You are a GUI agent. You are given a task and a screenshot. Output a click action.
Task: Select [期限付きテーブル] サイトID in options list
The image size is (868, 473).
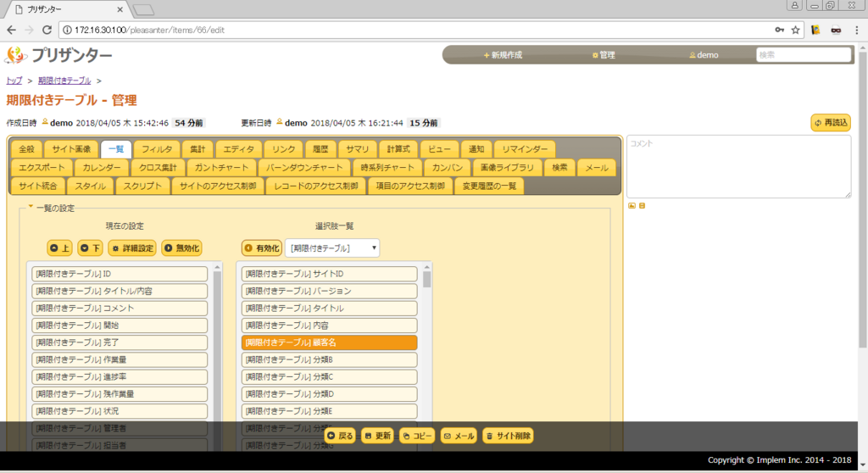click(330, 274)
